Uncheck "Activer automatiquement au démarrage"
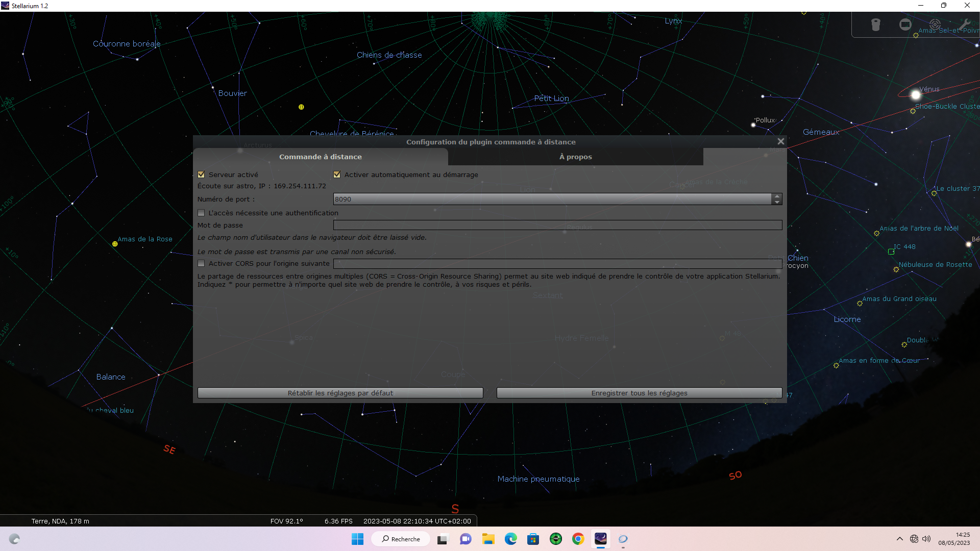 click(337, 174)
